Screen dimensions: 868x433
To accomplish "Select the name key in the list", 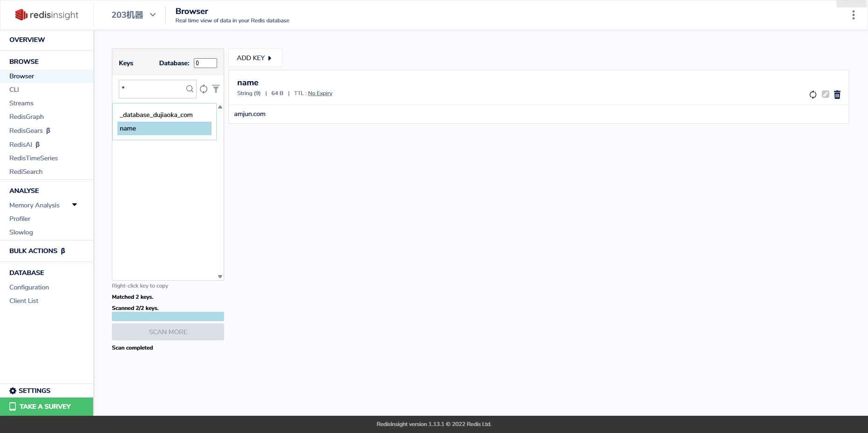I will (x=128, y=128).
